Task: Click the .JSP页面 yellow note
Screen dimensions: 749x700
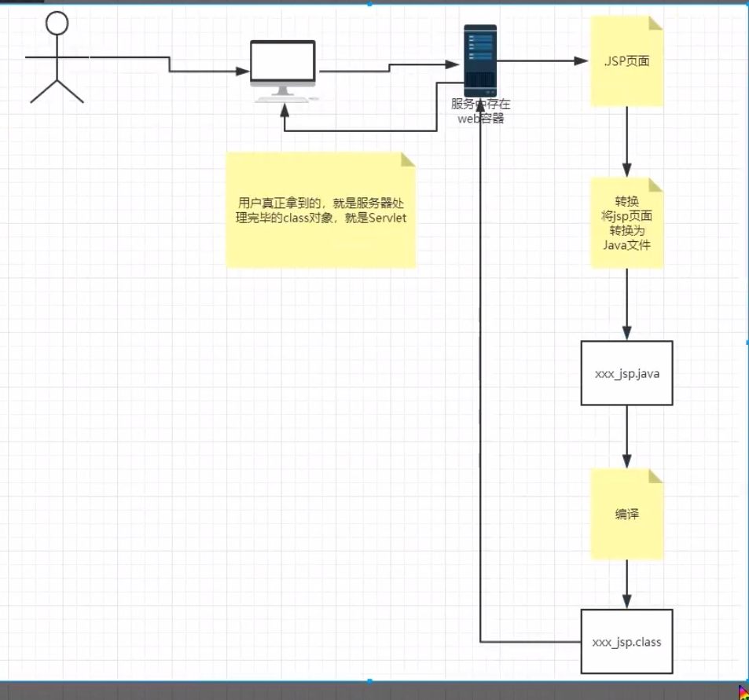Action: coord(626,61)
